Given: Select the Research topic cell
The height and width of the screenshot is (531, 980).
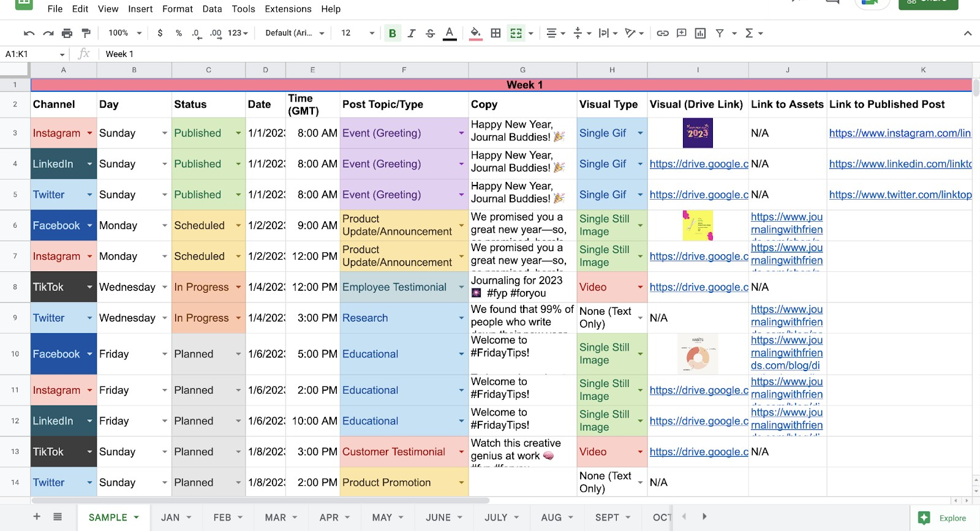Looking at the screenshot, I should pos(404,318).
